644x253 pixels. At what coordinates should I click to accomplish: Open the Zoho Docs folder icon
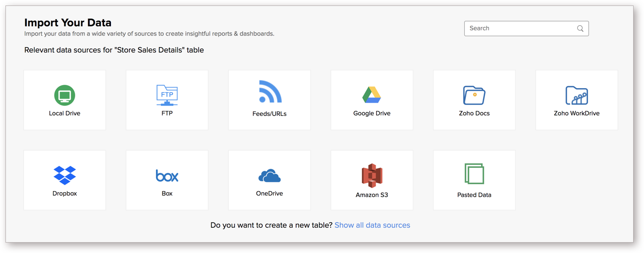pyautogui.click(x=474, y=95)
